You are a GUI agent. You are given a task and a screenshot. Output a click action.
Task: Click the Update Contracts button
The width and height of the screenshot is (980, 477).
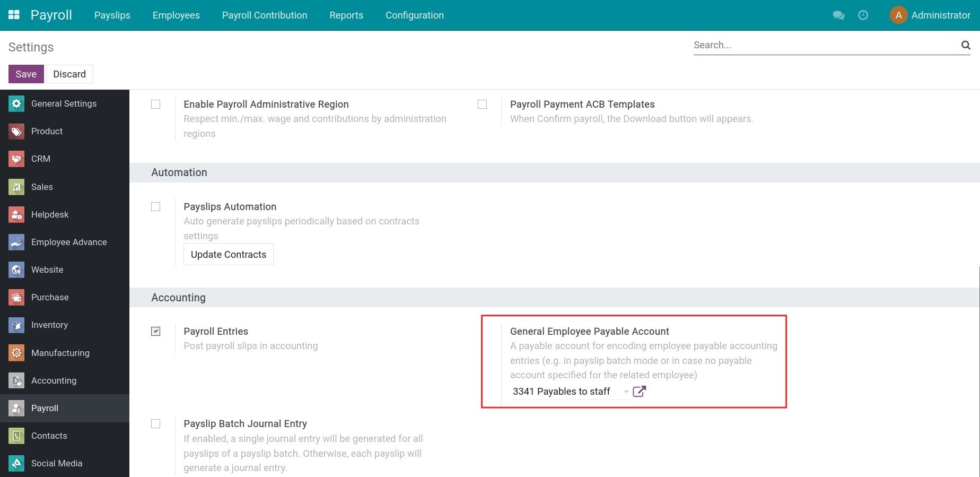tap(228, 254)
